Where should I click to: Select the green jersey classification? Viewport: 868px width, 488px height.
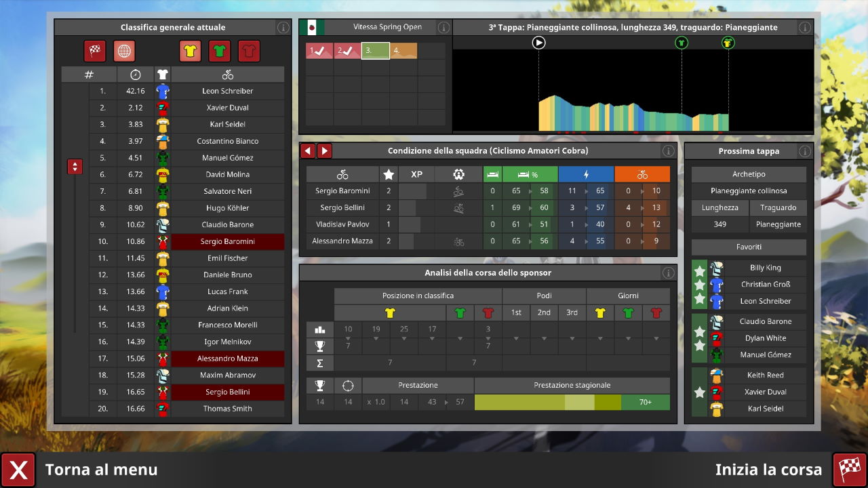pyautogui.click(x=220, y=51)
